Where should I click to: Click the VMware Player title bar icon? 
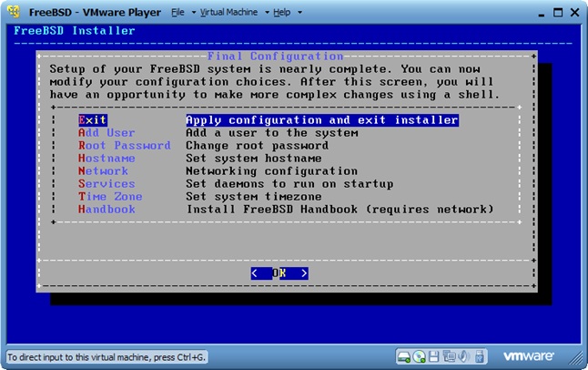14,13
